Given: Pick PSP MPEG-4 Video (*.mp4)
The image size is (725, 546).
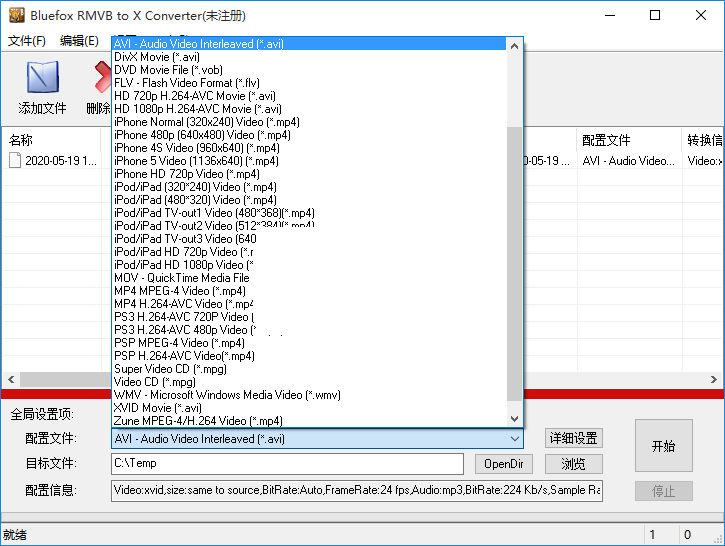Looking at the screenshot, I should point(309,343).
